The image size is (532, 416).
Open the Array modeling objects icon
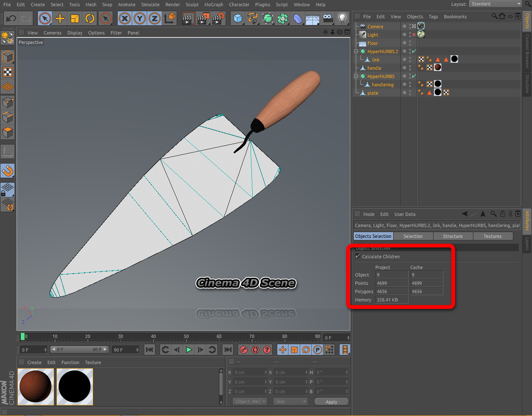283,19
